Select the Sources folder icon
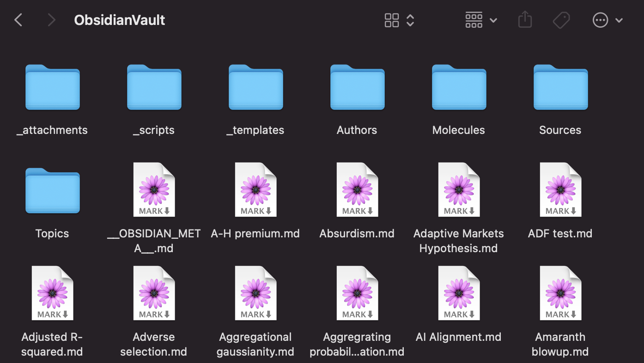The width and height of the screenshot is (644, 363). click(x=560, y=87)
